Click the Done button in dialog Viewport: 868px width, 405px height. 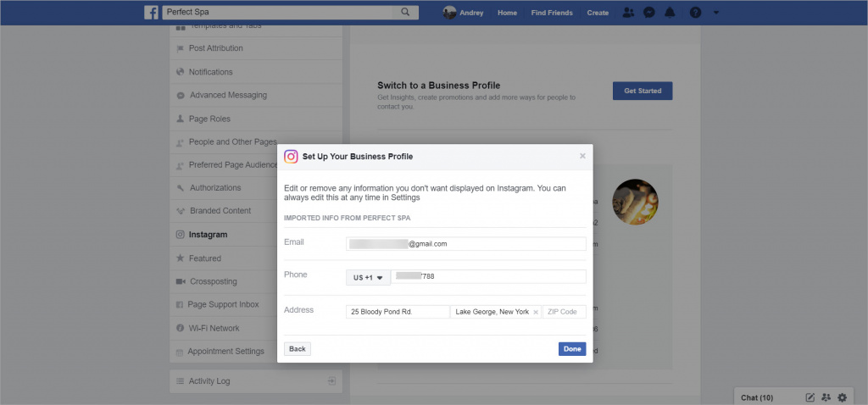pos(572,349)
